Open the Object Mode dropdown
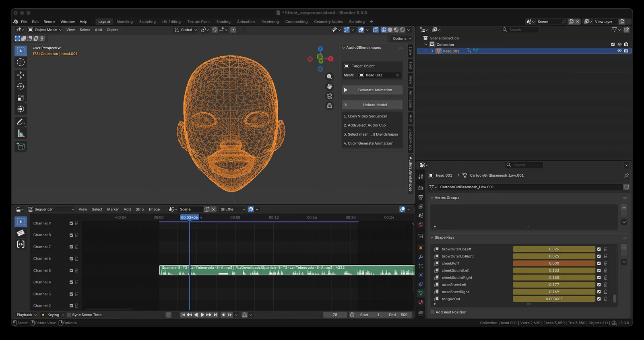Viewport: 644px width, 340px height. [45, 30]
